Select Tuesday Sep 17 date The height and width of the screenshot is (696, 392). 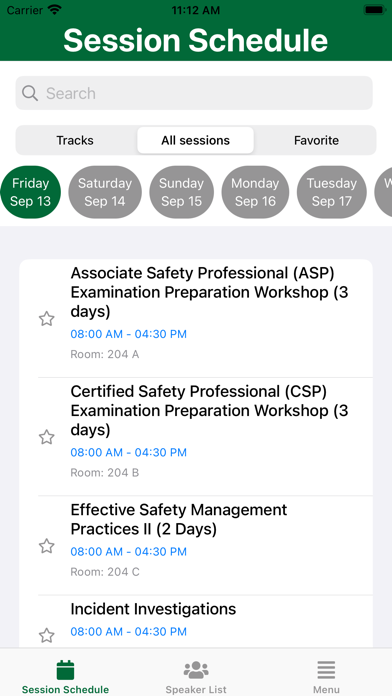[332, 192]
